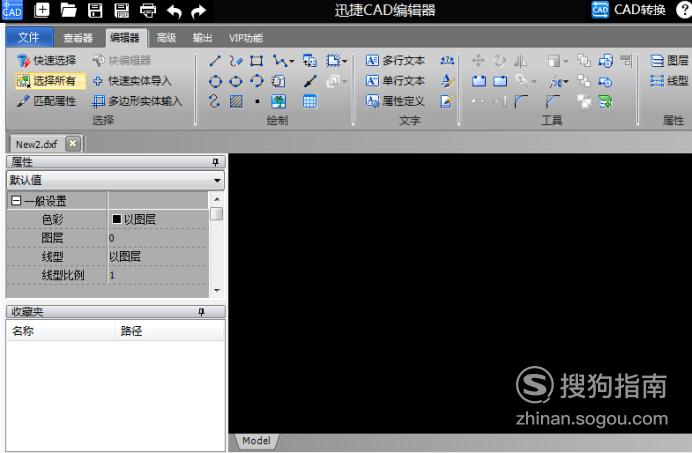The width and height of the screenshot is (692, 453).
Task: Open CAD转换 converter
Action: click(629, 10)
